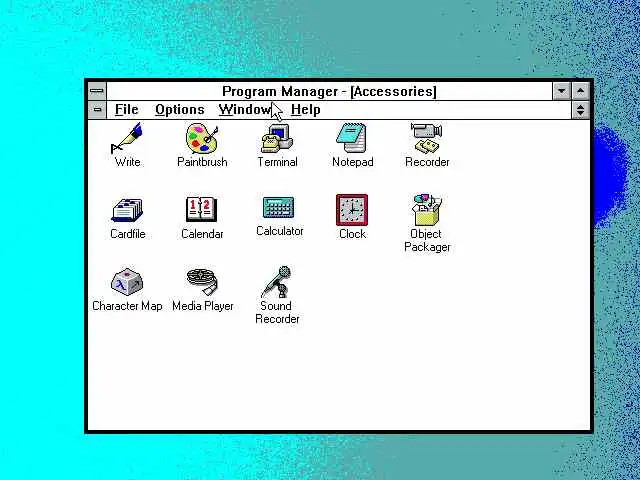Screen dimensions: 640x480
Task: Select the Cardfile icon
Action: pos(127,210)
